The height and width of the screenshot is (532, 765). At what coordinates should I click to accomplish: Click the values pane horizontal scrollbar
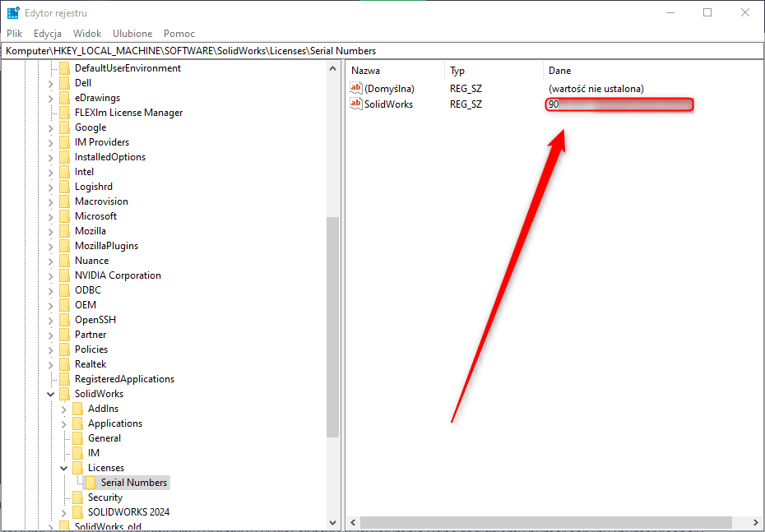[546, 523]
